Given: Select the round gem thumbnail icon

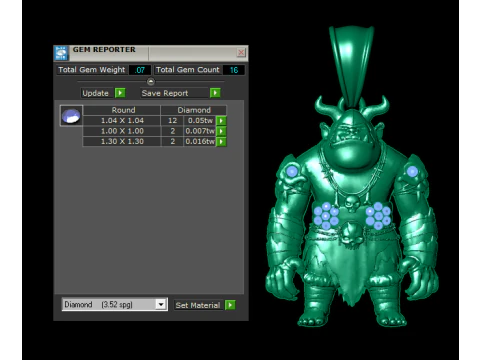Looking at the screenshot, I should (71, 116).
